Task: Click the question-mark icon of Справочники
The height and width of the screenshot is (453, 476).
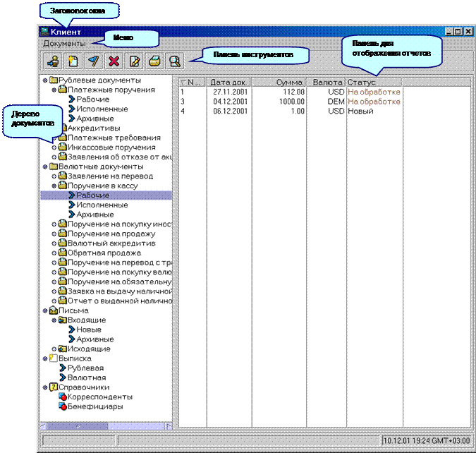Action: (x=54, y=387)
